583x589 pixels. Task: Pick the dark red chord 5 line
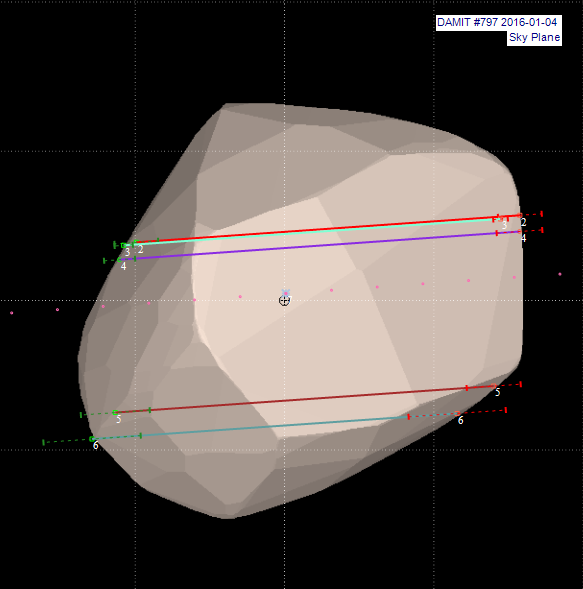304,399
